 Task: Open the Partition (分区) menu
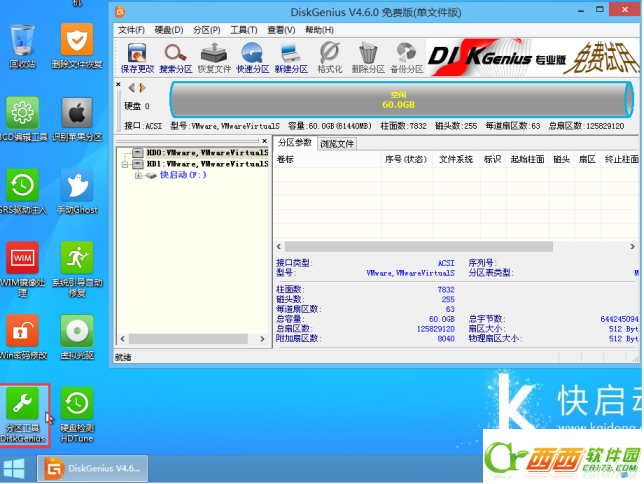pyautogui.click(x=207, y=30)
